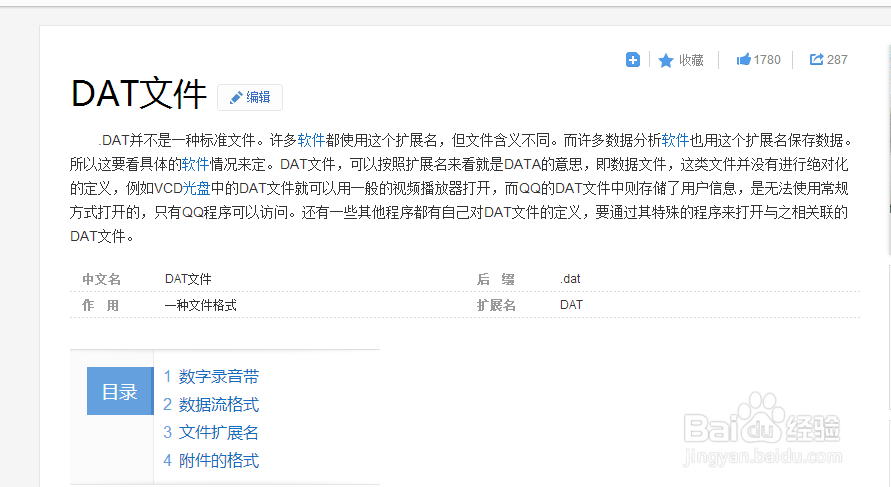Image resolution: width=891 pixels, height=487 pixels.
Task: Click the share count 287
Action: pos(837,60)
